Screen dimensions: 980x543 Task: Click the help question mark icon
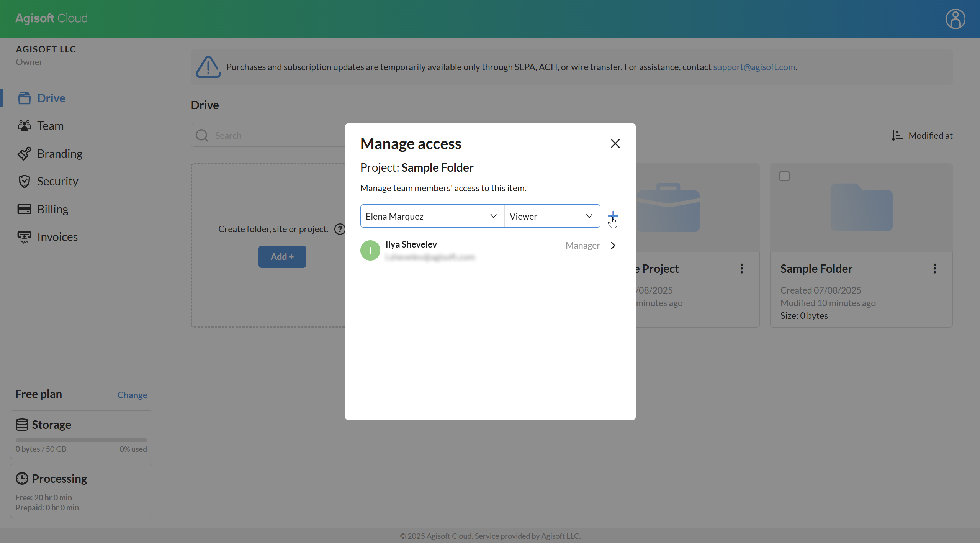[x=339, y=229]
